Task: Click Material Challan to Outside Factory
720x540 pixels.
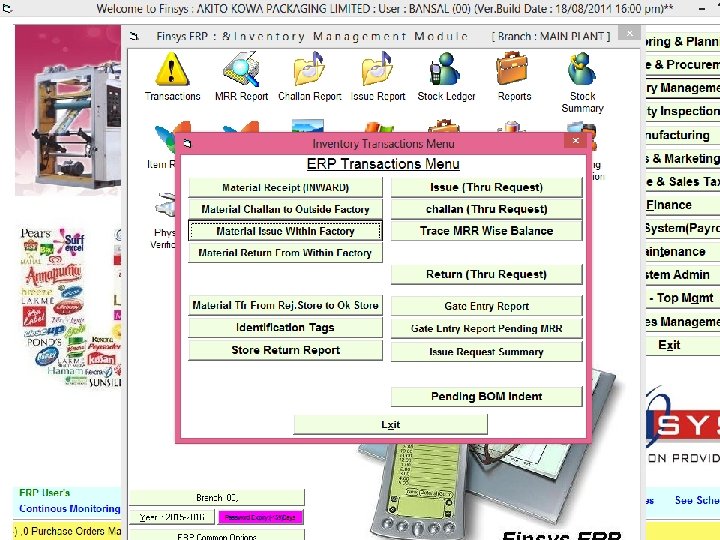Action: (285, 209)
